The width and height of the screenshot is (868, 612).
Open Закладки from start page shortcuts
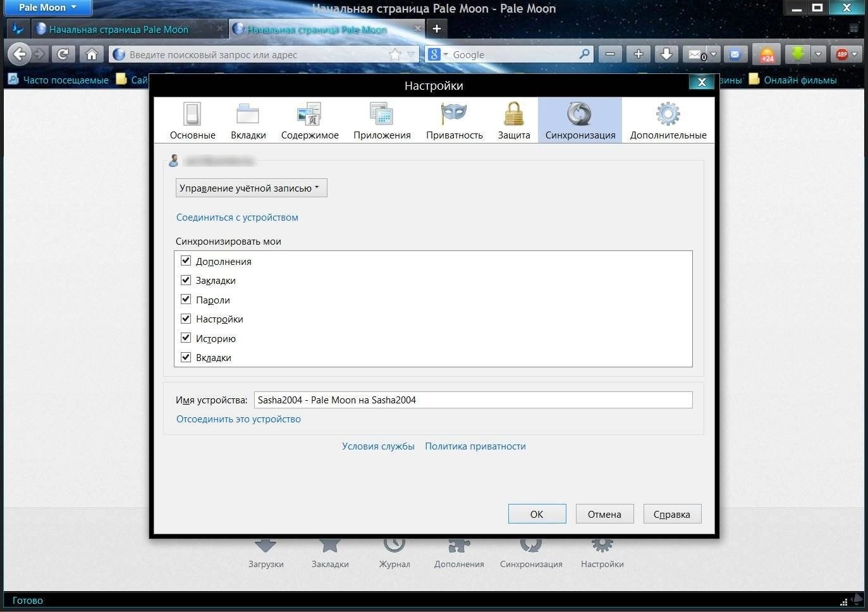point(330,553)
